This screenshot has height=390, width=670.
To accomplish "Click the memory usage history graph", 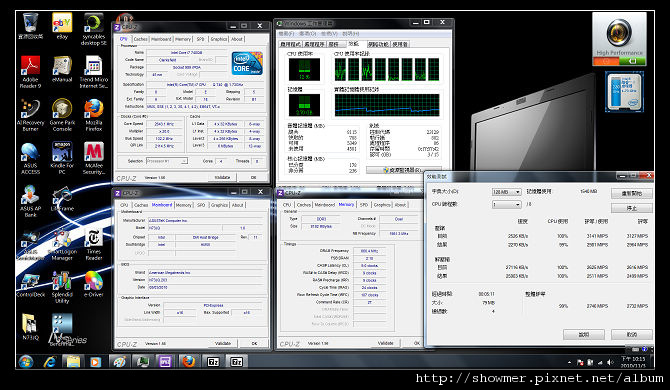I will tap(387, 106).
